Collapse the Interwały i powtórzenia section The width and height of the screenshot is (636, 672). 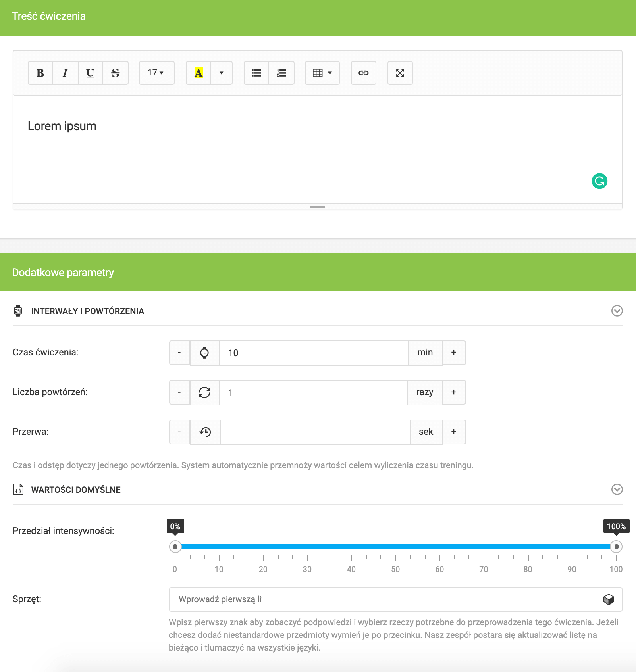click(617, 311)
